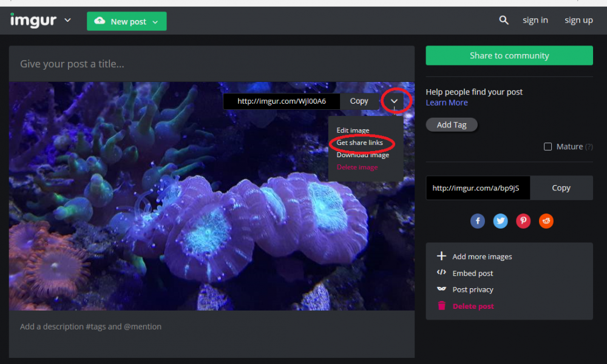Open the New post dropdown
This screenshot has height=364, width=607.
coord(155,22)
